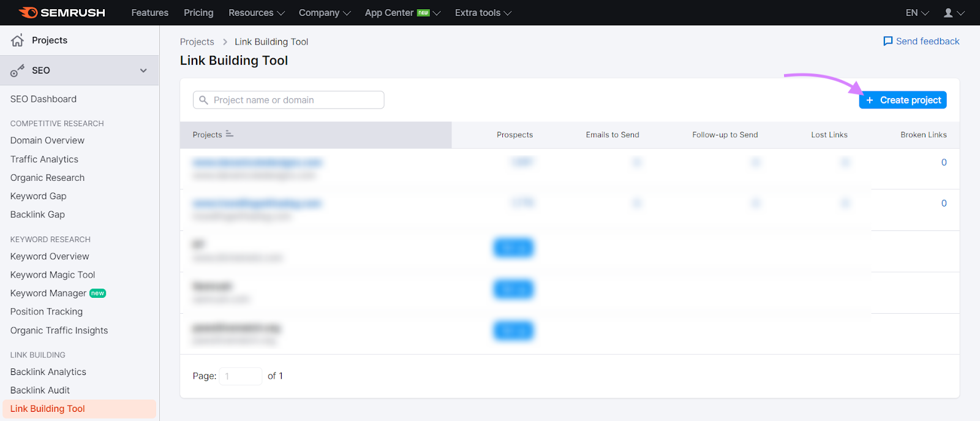Click the third row blue setup button

tap(513, 248)
